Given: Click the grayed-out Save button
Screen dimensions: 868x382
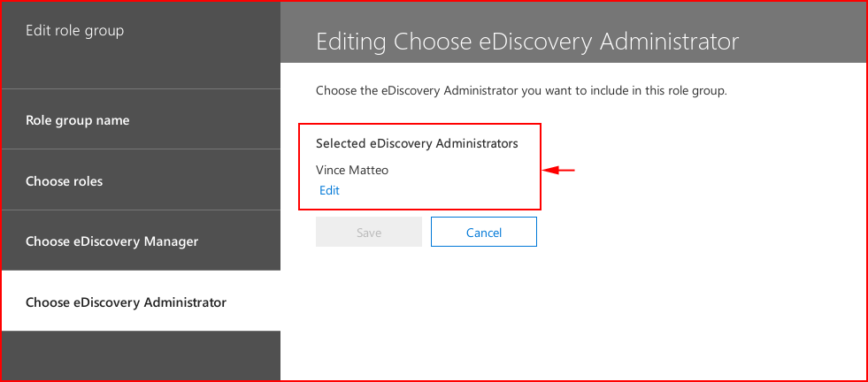Looking at the screenshot, I should pyautogui.click(x=369, y=232).
